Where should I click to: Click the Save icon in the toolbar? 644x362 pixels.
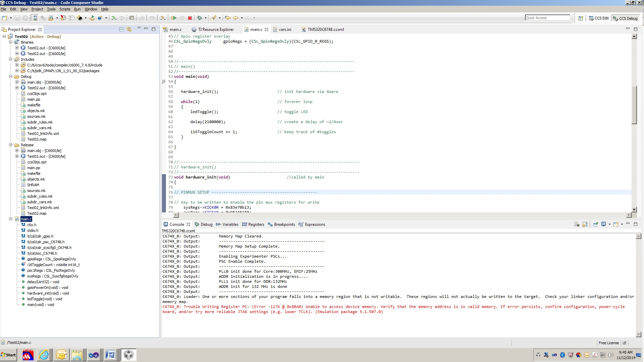coord(17,18)
